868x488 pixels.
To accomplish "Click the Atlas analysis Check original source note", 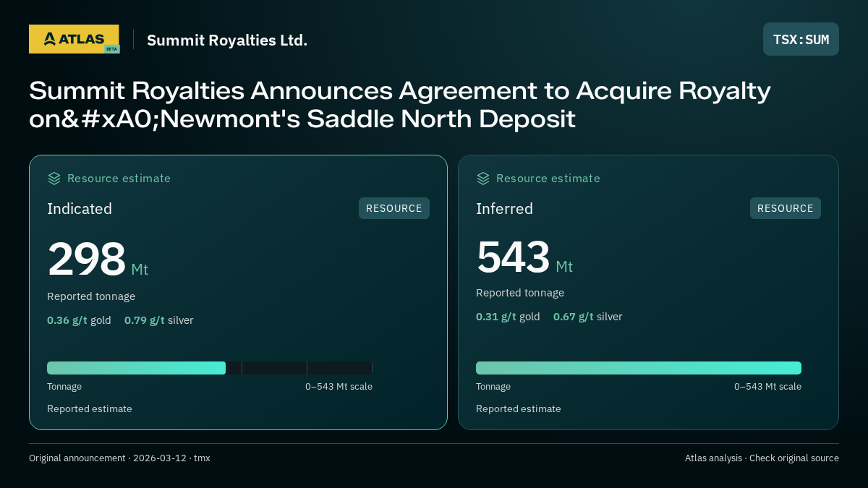I will pos(762,458).
